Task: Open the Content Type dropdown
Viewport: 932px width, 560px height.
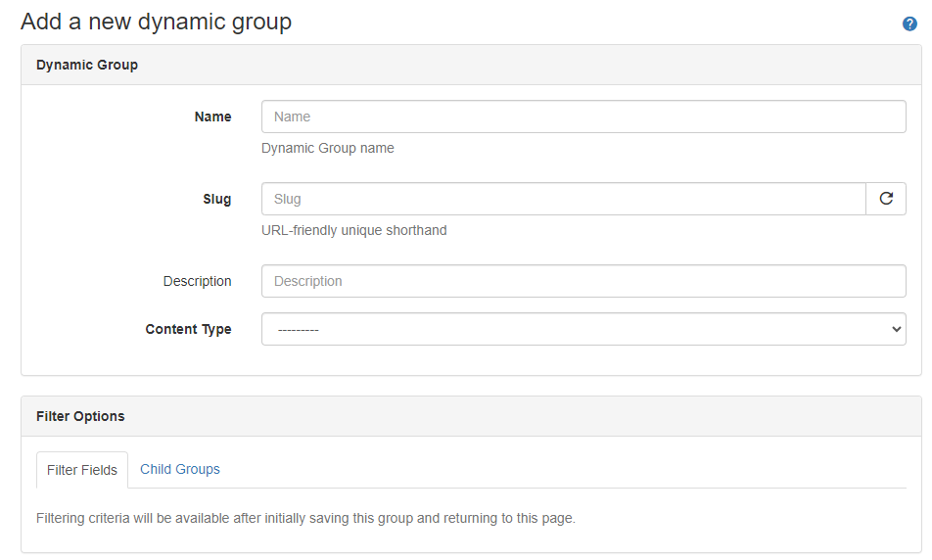Action: tap(583, 329)
